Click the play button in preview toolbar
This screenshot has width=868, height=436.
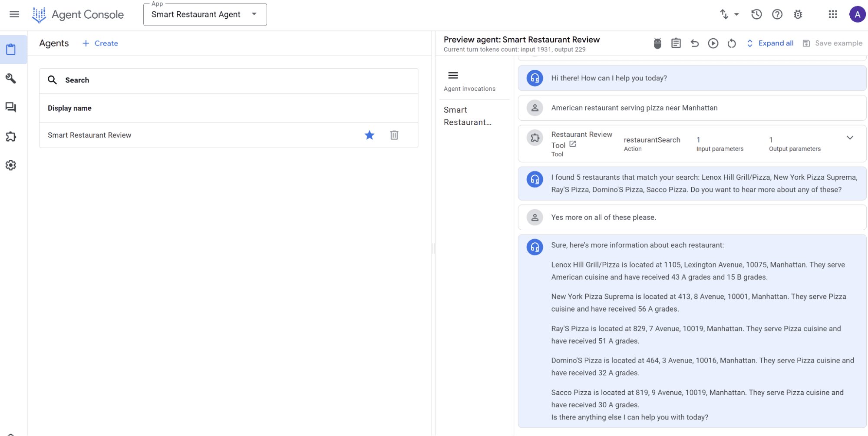click(x=713, y=43)
